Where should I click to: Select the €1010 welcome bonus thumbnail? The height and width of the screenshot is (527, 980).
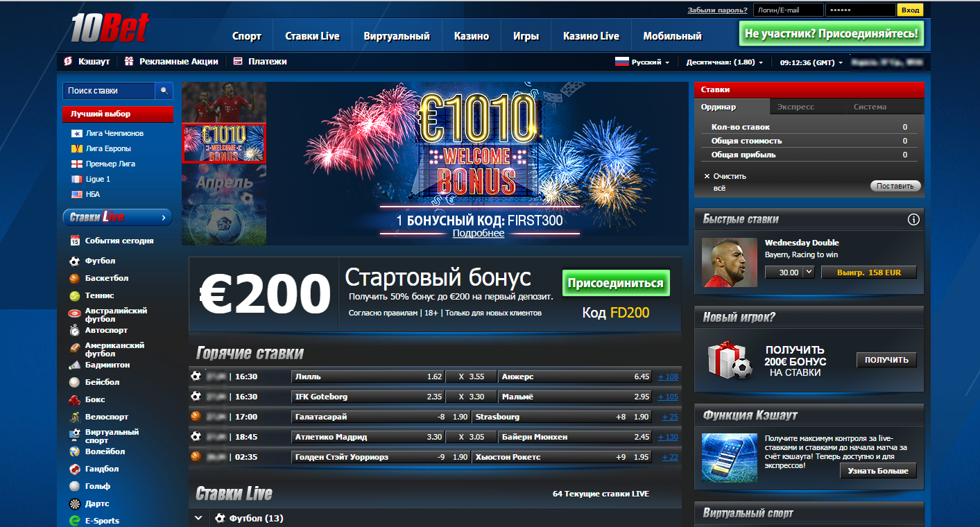click(x=224, y=144)
